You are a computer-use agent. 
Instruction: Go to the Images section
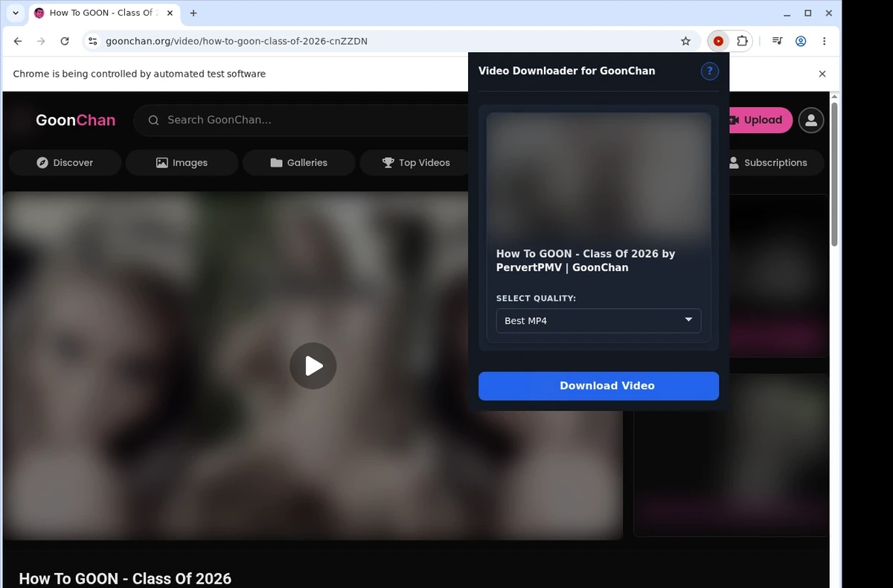pos(182,162)
